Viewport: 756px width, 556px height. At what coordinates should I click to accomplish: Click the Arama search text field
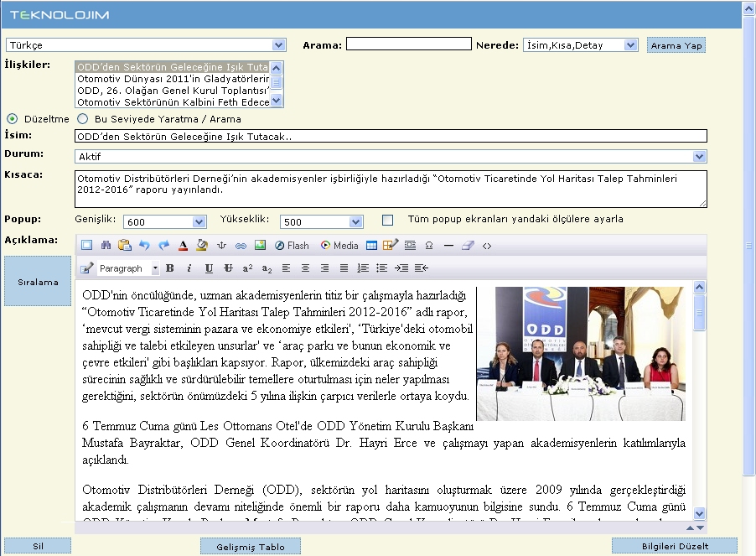pos(409,44)
